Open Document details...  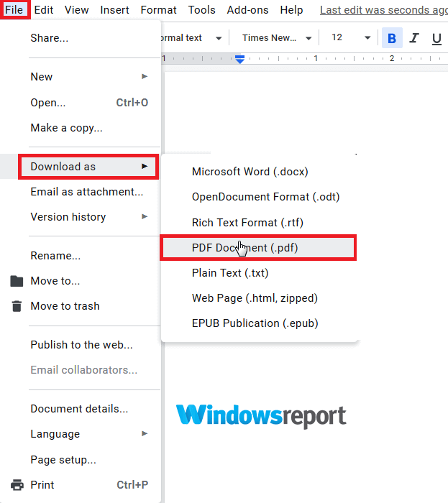pos(81,409)
